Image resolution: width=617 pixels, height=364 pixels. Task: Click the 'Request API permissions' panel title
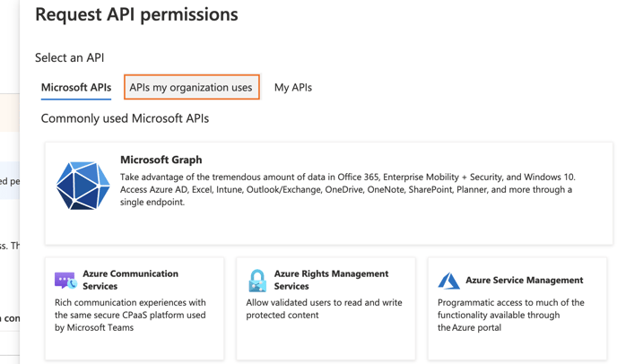coord(136,14)
